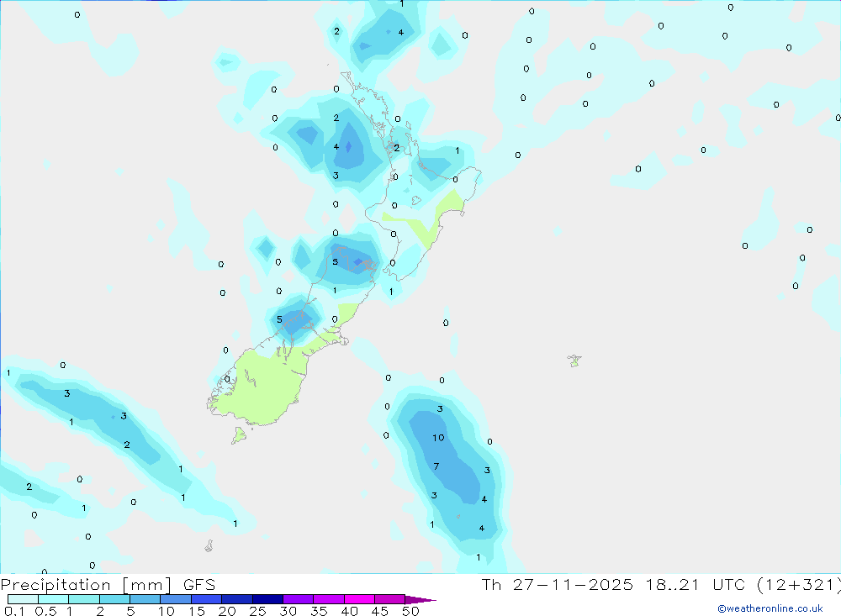Image resolution: width=841 pixels, height=616 pixels.
Task: Click the 50 label under the legend
Action: (x=410, y=611)
